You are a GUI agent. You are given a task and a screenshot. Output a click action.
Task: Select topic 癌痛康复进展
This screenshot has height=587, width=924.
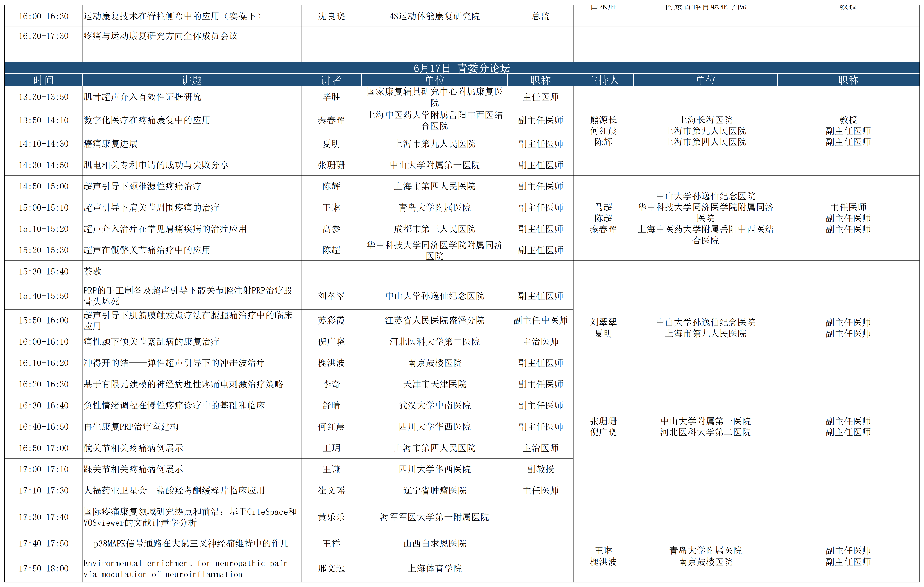[110, 144]
